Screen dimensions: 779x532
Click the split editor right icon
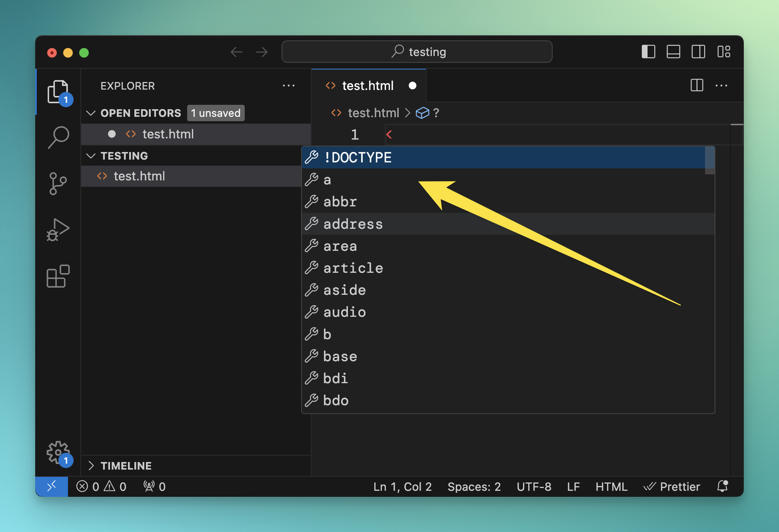coord(697,85)
